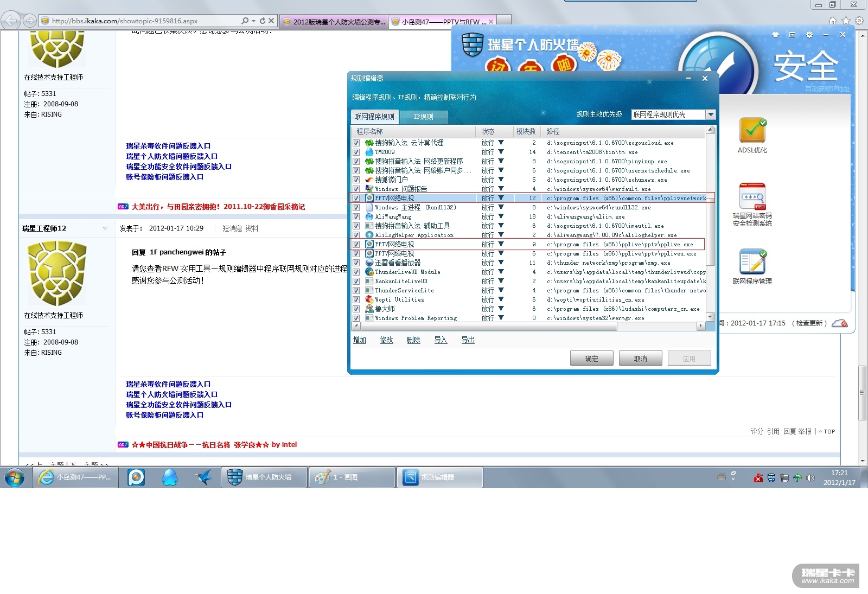This screenshot has height=594, width=868.
Task: Click the 鲁大师 program icon in the list
Action: coord(369,309)
